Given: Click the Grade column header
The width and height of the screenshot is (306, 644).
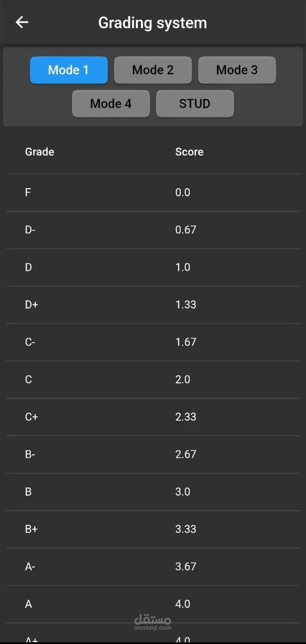Looking at the screenshot, I should [x=39, y=151].
